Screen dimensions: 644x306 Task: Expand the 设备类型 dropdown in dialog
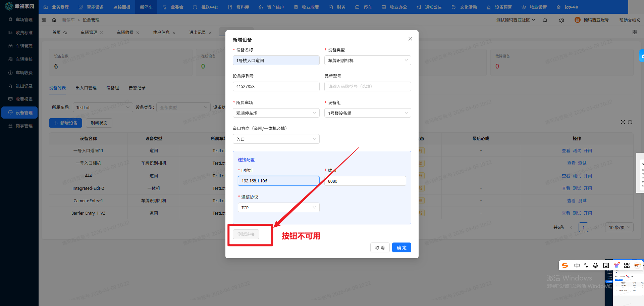[x=368, y=60]
